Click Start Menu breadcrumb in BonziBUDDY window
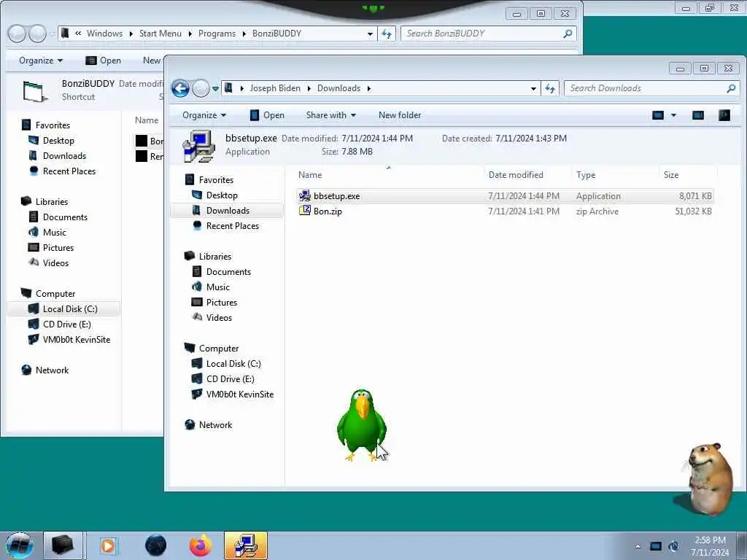Image resolution: width=747 pixels, height=560 pixels. tap(160, 34)
